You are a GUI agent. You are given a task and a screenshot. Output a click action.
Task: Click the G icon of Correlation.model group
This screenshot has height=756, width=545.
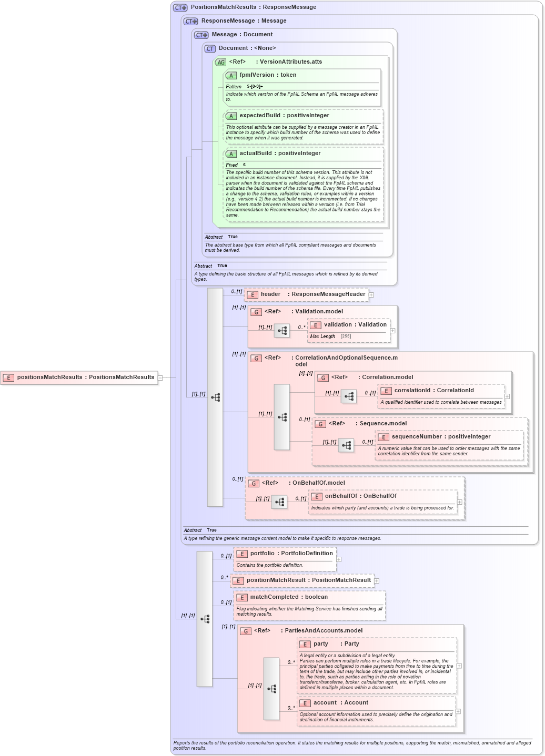tap(323, 377)
